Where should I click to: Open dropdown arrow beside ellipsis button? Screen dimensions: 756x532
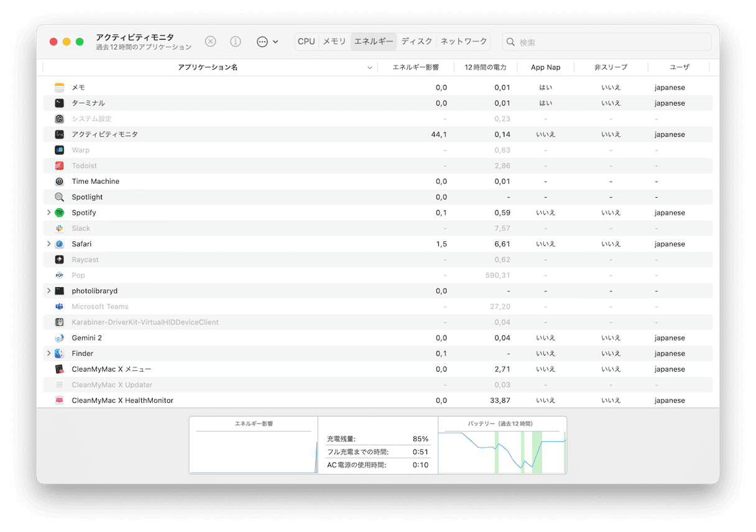pyautogui.click(x=275, y=42)
